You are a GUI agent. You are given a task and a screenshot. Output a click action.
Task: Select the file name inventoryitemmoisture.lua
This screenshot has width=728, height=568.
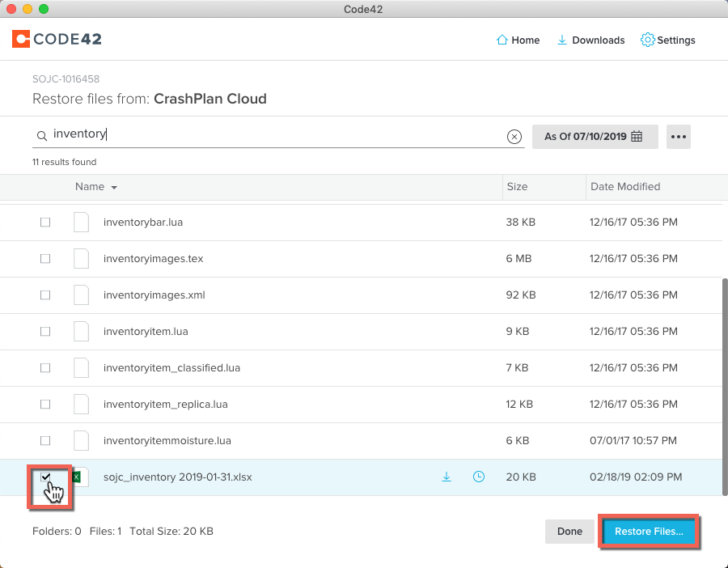167,440
